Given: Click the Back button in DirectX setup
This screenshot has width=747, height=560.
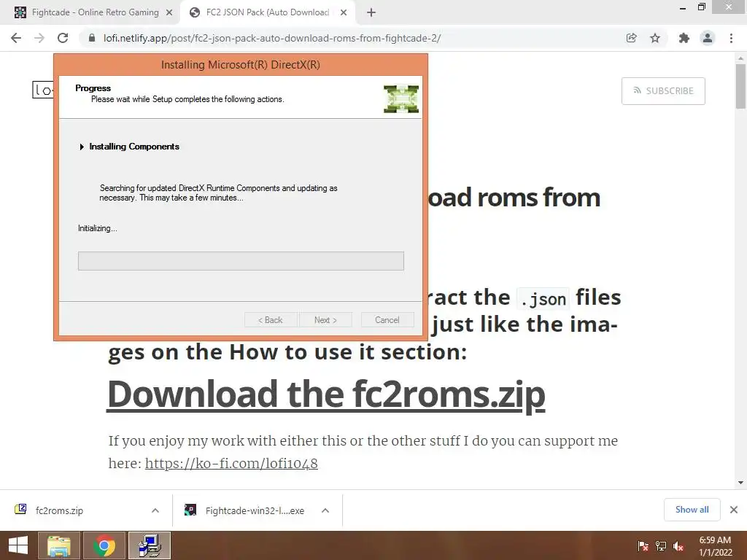Looking at the screenshot, I should [x=271, y=320].
